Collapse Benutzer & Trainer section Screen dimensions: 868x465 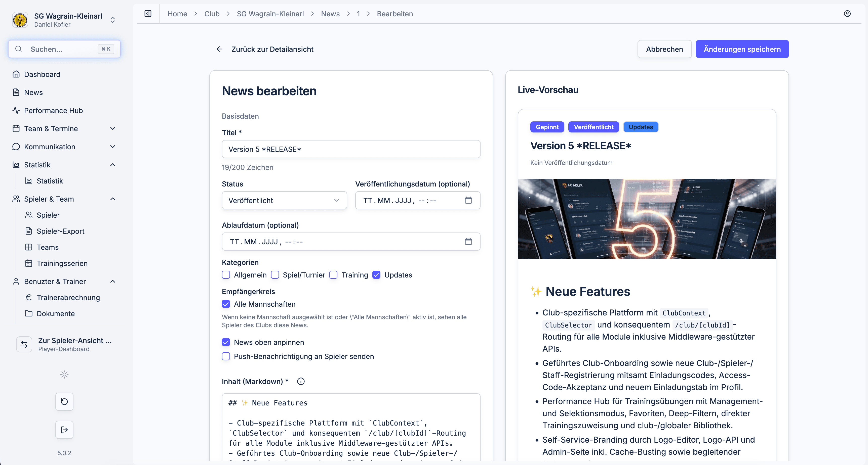click(64, 282)
